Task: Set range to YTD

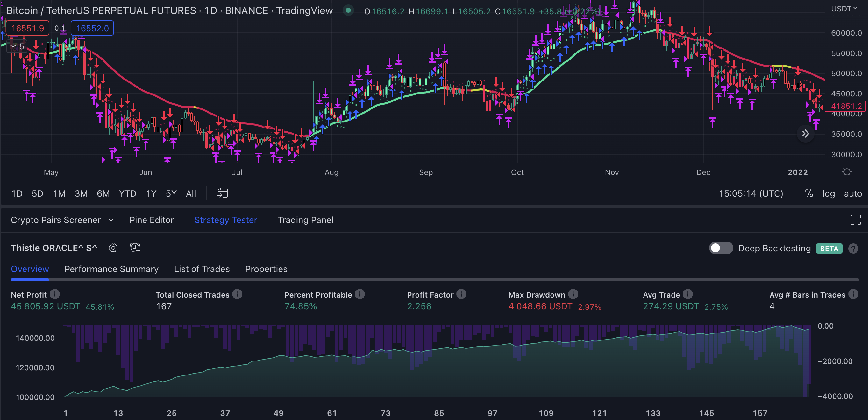Action: point(127,193)
